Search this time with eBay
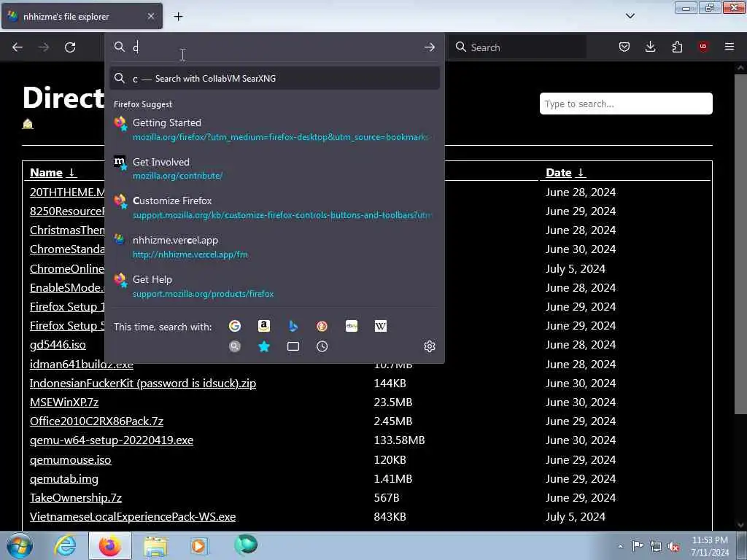Viewport: 747px width, 560px height. (352, 326)
